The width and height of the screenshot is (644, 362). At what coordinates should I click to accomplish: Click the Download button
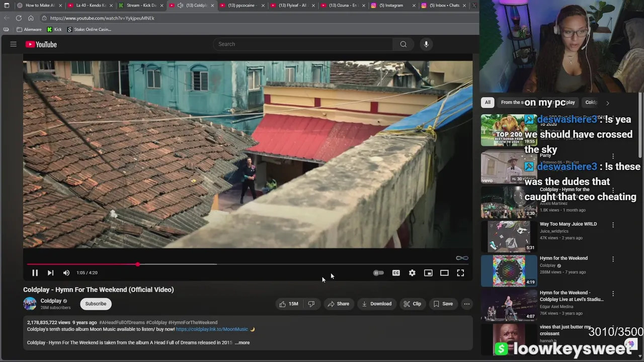pos(376,304)
